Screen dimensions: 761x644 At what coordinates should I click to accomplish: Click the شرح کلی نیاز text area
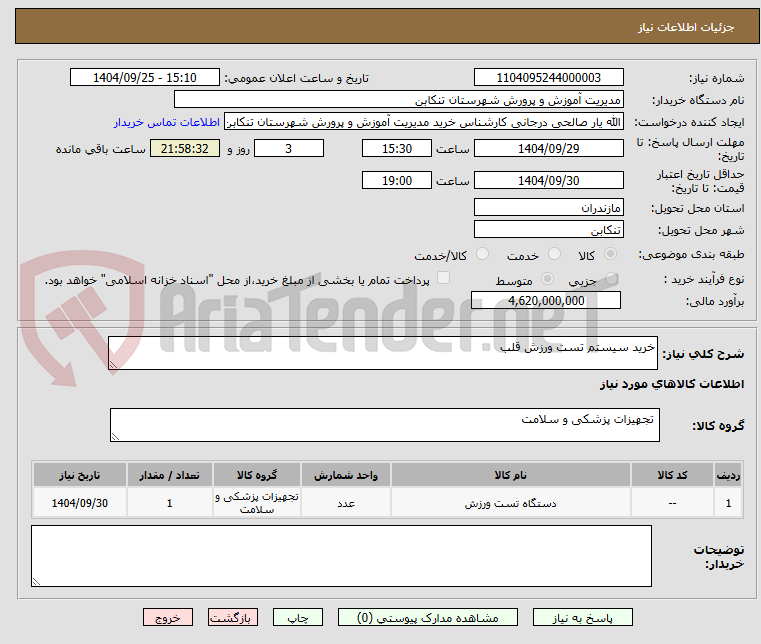[383, 353]
